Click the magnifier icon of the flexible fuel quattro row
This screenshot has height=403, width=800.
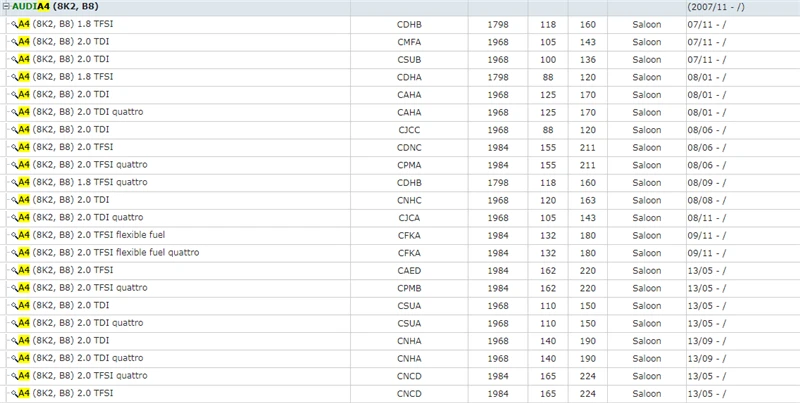coord(14,253)
